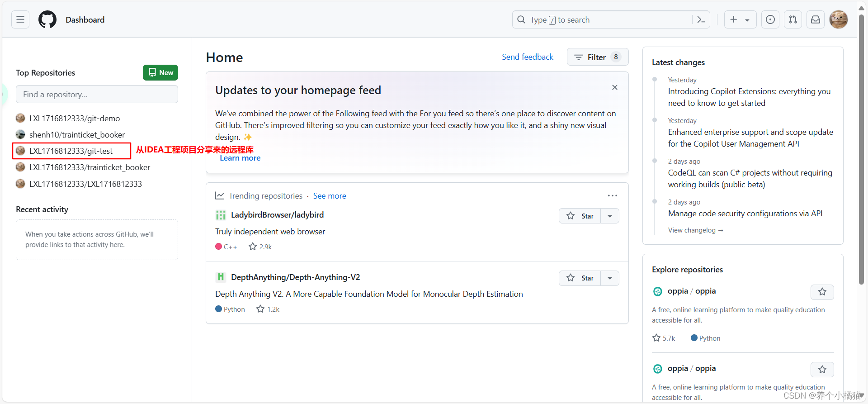Click the New repository button
This screenshot has width=868, height=404.
coord(160,72)
